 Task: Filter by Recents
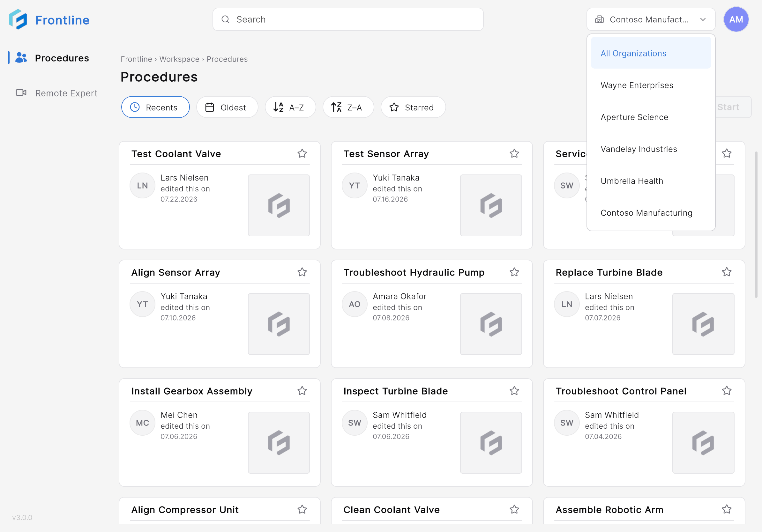pyautogui.click(x=155, y=107)
